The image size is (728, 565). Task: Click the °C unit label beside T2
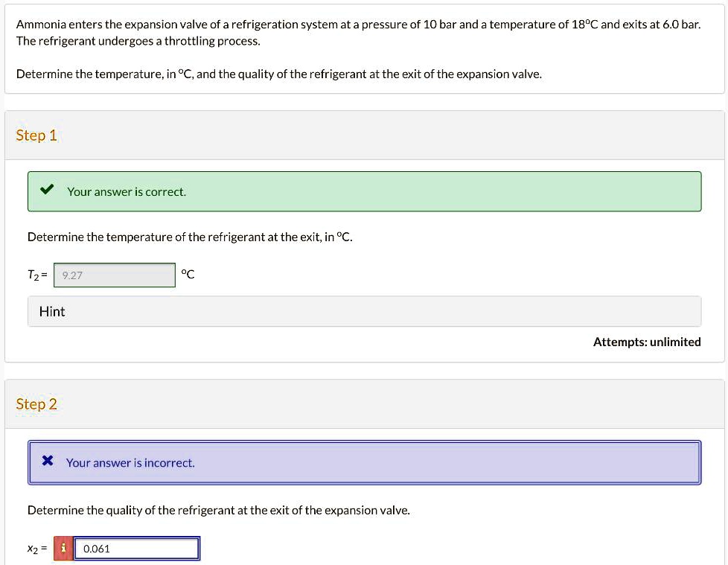click(188, 275)
